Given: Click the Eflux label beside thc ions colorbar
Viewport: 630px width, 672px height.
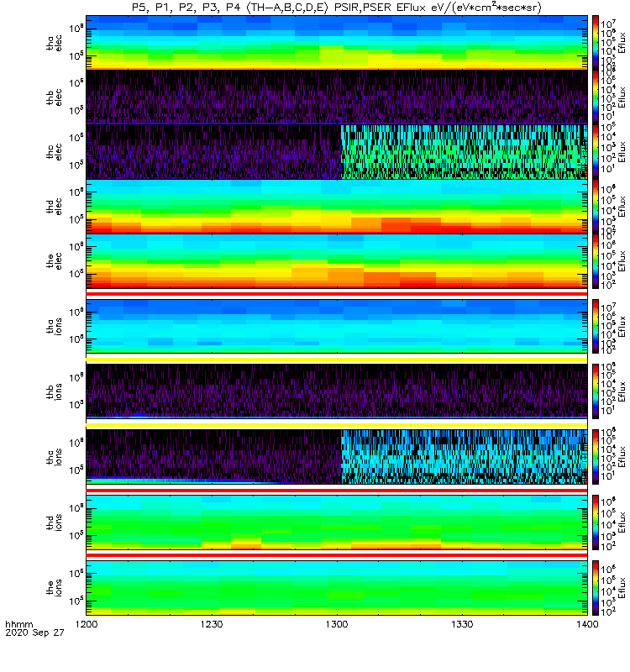Looking at the screenshot, I should [622, 457].
